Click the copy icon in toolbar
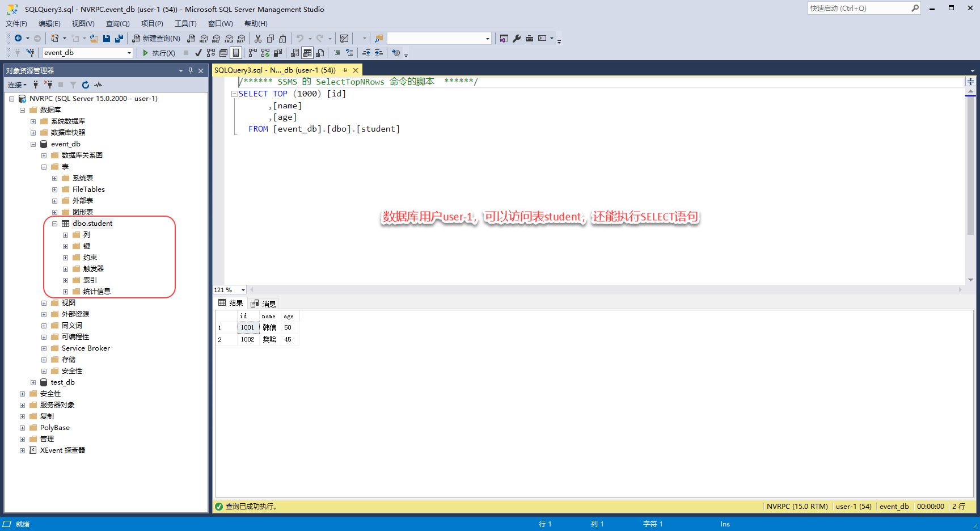980x531 pixels. 271,38
